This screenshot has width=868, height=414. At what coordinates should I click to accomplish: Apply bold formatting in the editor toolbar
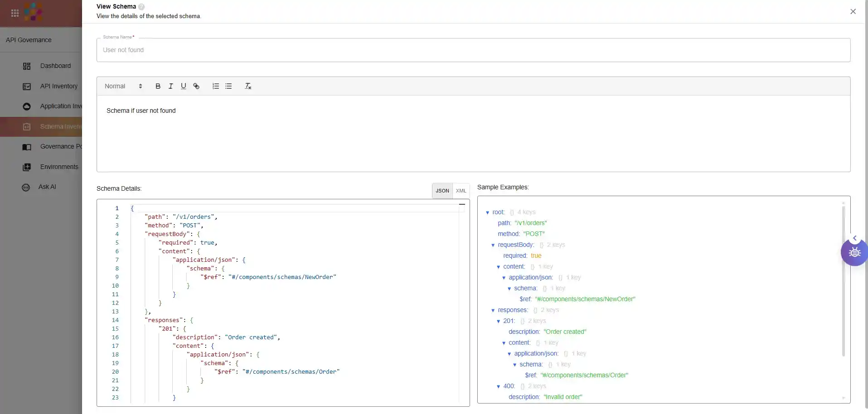tap(158, 86)
